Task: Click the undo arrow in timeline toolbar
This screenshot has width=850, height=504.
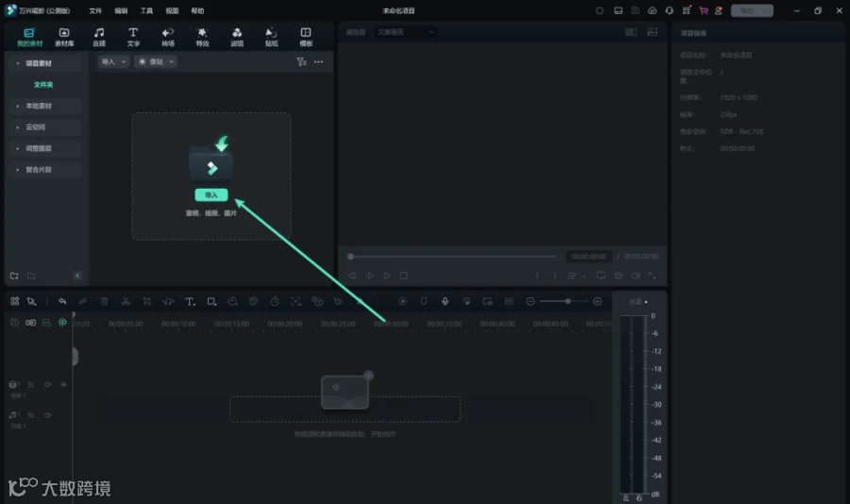Action: pyautogui.click(x=62, y=301)
